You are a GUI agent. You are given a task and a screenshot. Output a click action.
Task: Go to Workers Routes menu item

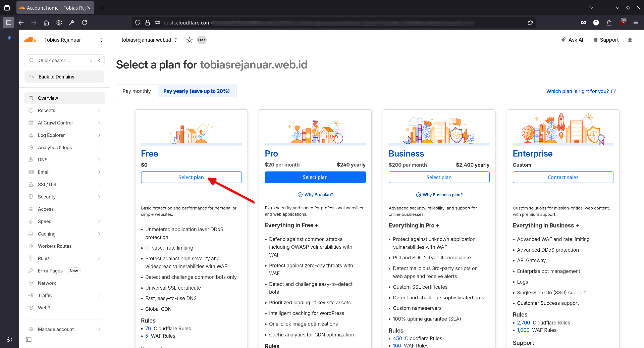[55, 246]
